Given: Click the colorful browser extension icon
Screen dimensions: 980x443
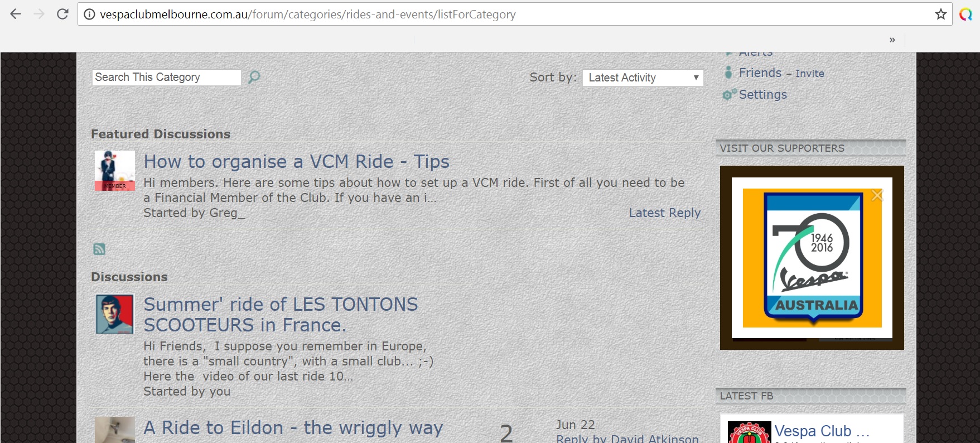Looking at the screenshot, I should click(965, 15).
